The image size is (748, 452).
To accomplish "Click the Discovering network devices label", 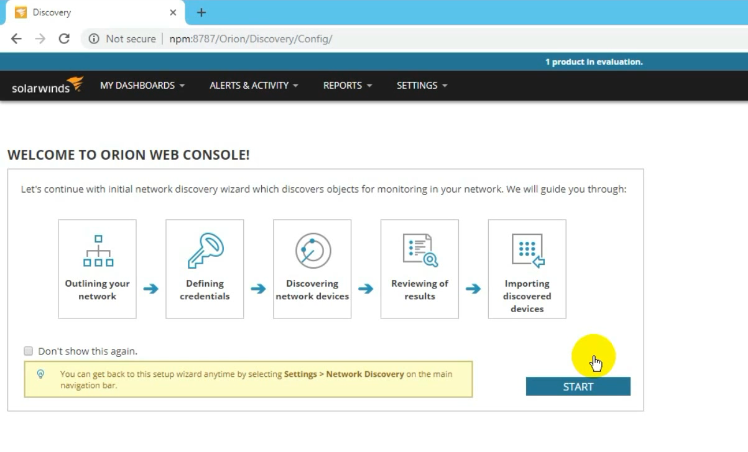I will tap(312, 290).
